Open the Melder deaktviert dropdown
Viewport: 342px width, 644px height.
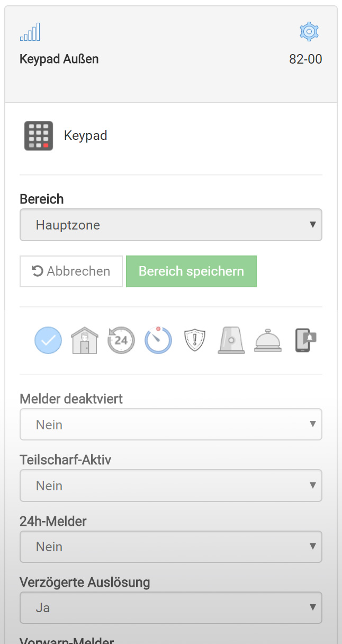click(170, 425)
